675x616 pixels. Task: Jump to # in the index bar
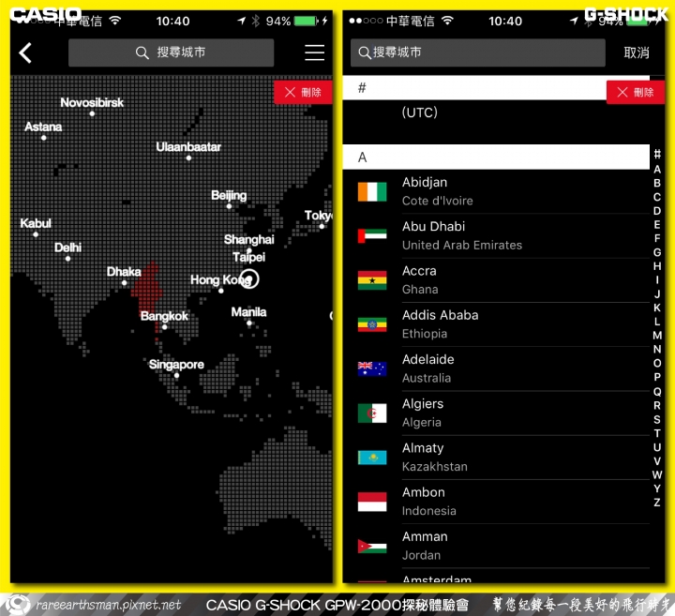[x=657, y=154]
